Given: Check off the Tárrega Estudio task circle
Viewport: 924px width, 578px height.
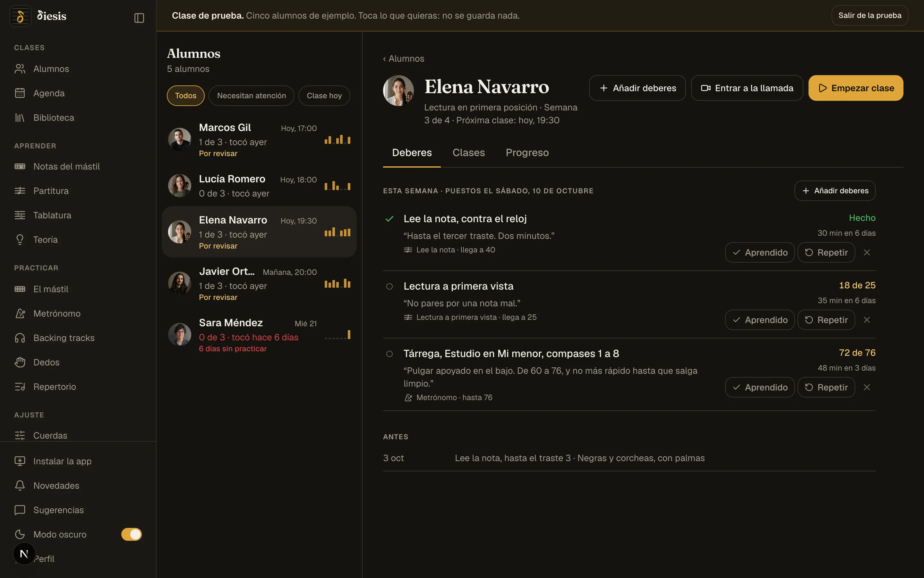Looking at the screenshot, I should point(389,354).
